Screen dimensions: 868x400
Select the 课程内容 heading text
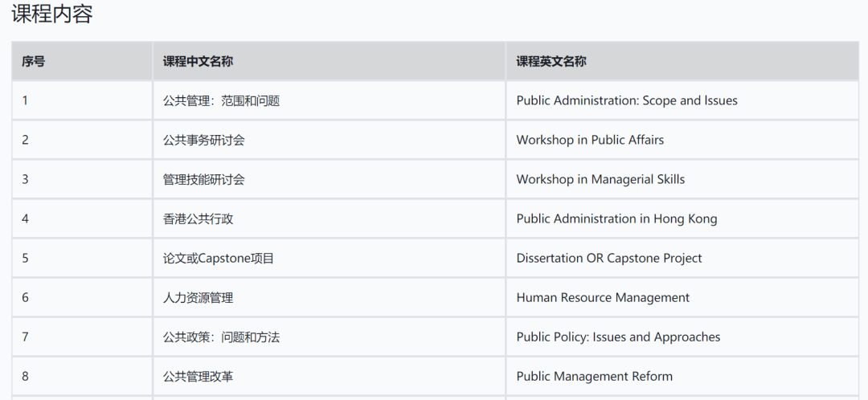52,14
